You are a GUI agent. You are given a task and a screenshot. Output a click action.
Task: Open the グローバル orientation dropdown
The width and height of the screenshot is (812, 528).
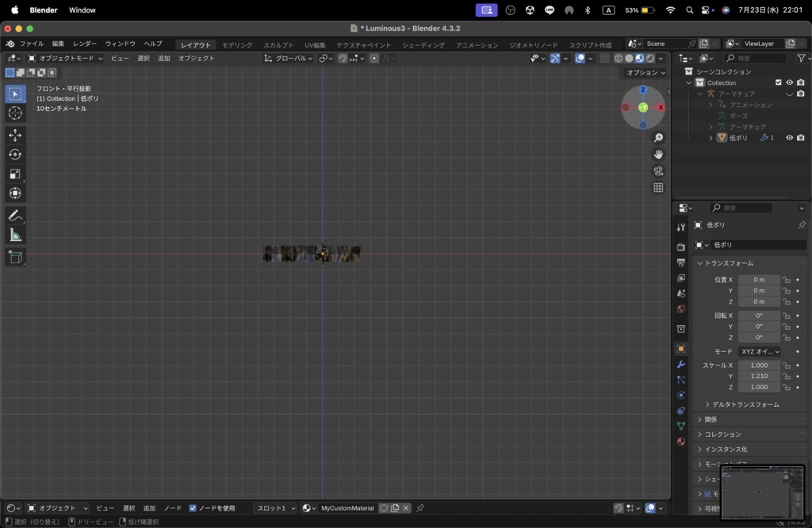point(288,58)
